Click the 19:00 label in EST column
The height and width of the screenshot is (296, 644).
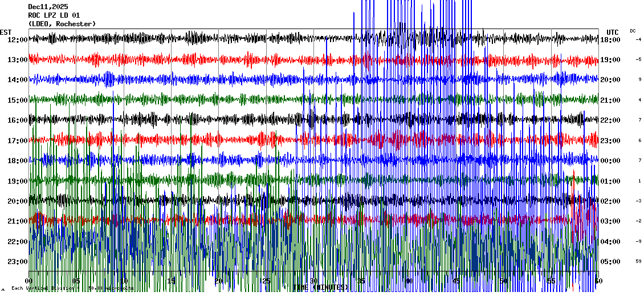click(x=17, y=181)
